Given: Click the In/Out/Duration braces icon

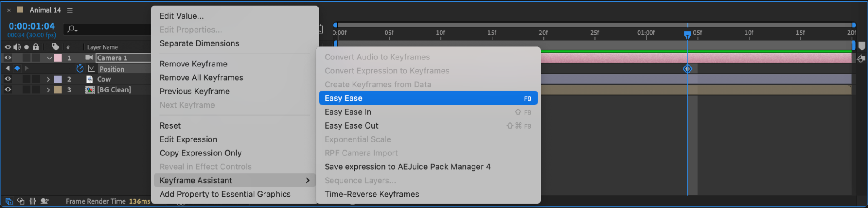Looking at the screenshot, I should click(33, 201).
